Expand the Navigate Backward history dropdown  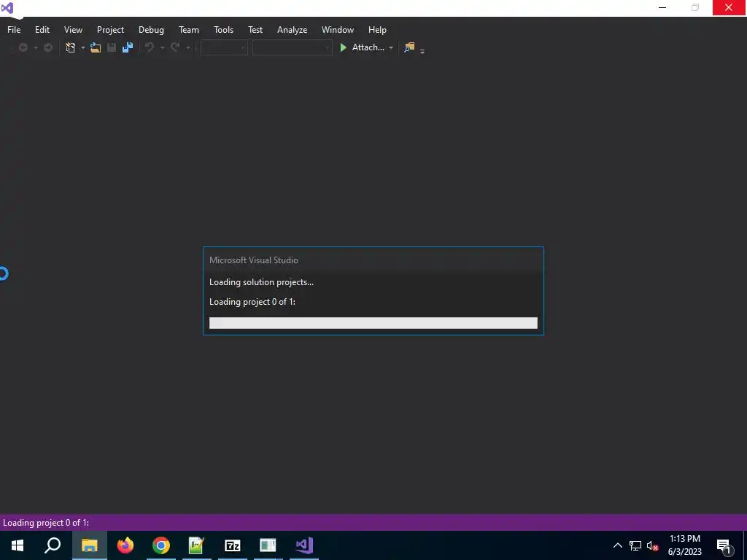pos(35,47)
